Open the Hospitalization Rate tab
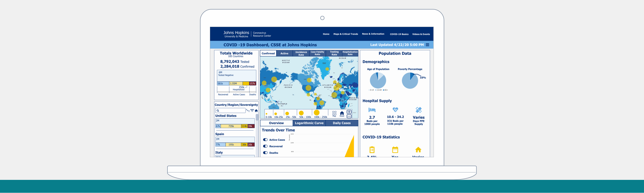 click(x=350, y=53)
